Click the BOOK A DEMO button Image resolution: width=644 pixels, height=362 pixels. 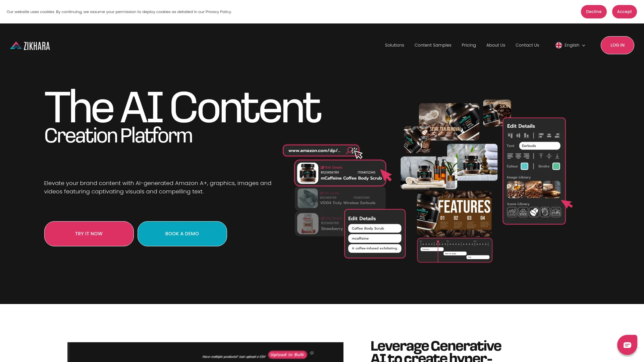tap(182, 233)
